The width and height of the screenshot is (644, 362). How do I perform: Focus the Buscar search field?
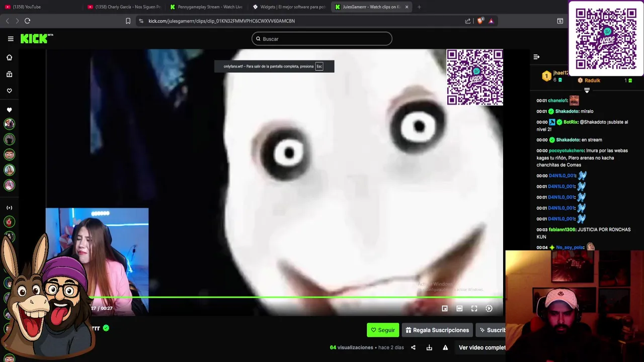(x=322, y=39)
